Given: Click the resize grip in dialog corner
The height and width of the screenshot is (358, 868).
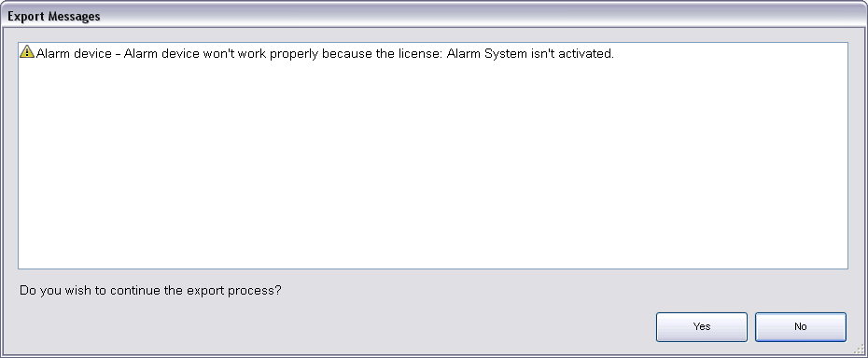Looking at the screenshot, I should pyautogui.click(x=860, y=349).
